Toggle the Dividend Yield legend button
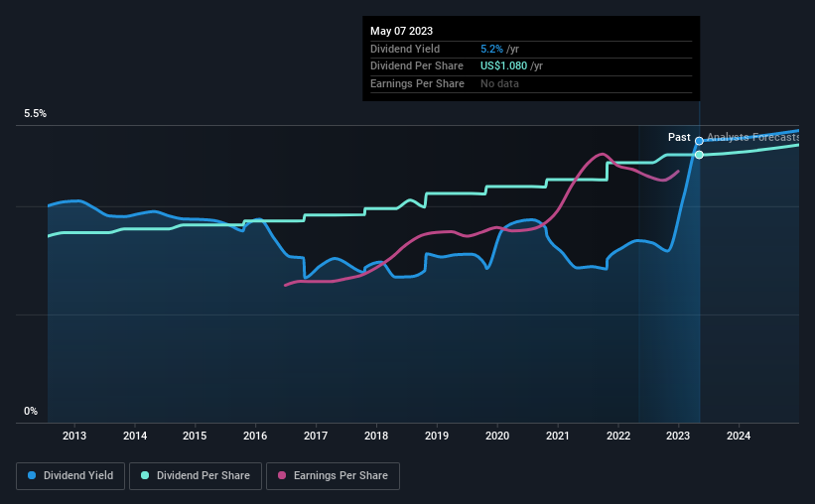 [x=70, y=476]
